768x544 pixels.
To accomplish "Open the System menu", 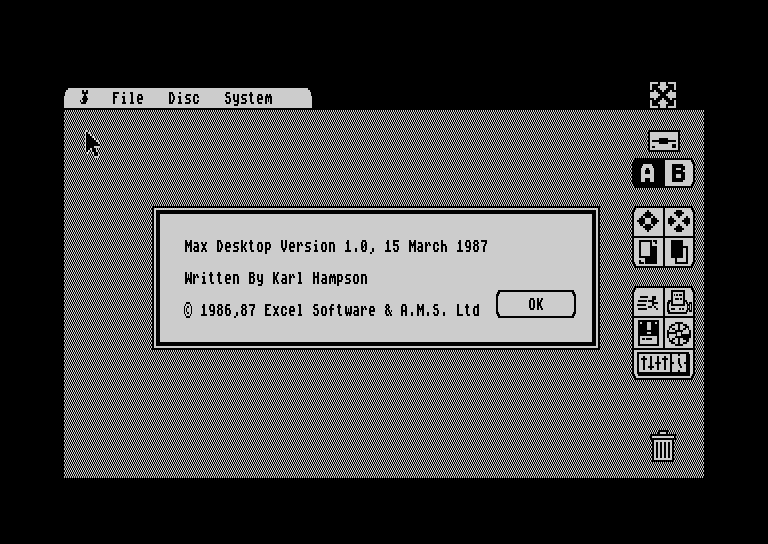I will [248, 98].
